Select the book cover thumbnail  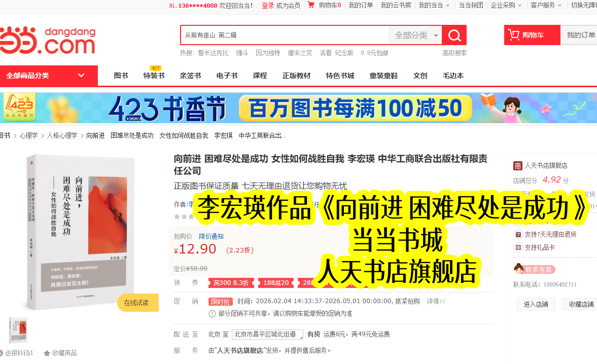(18, 331)
